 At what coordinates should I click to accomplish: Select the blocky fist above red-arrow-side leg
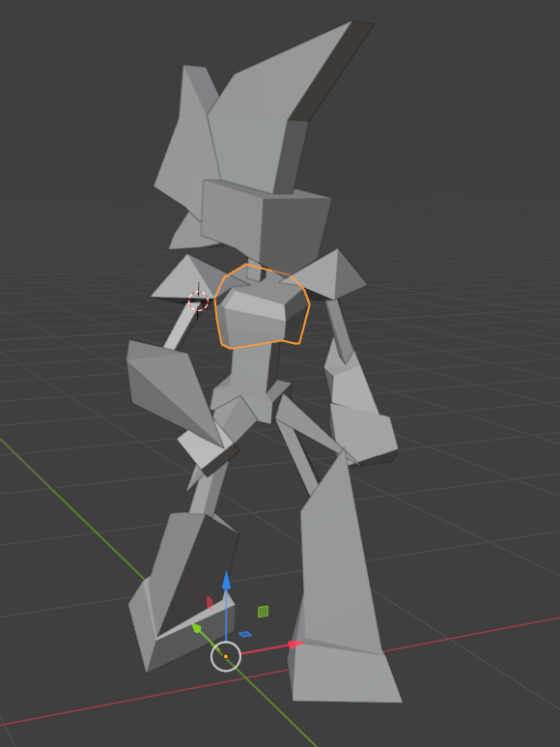[362, 434]
